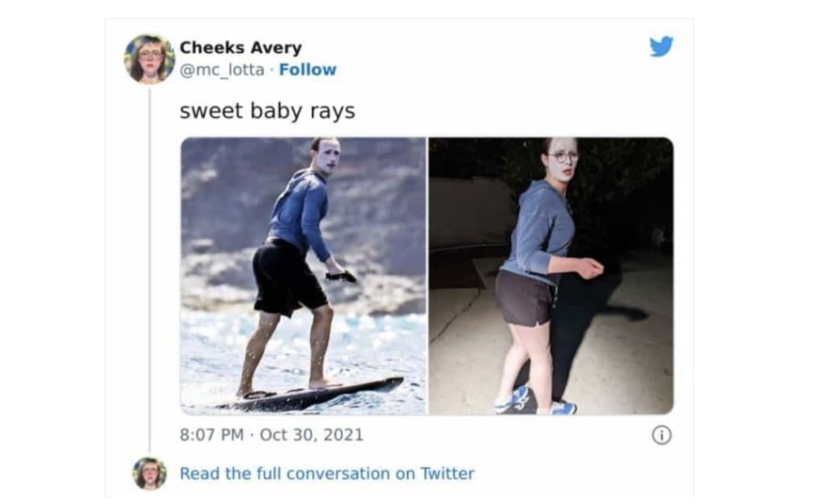Click the black shorts in the left photo
Image resolution: width=816 pixels, height=504 pixels.
click(x=288, y=277)
